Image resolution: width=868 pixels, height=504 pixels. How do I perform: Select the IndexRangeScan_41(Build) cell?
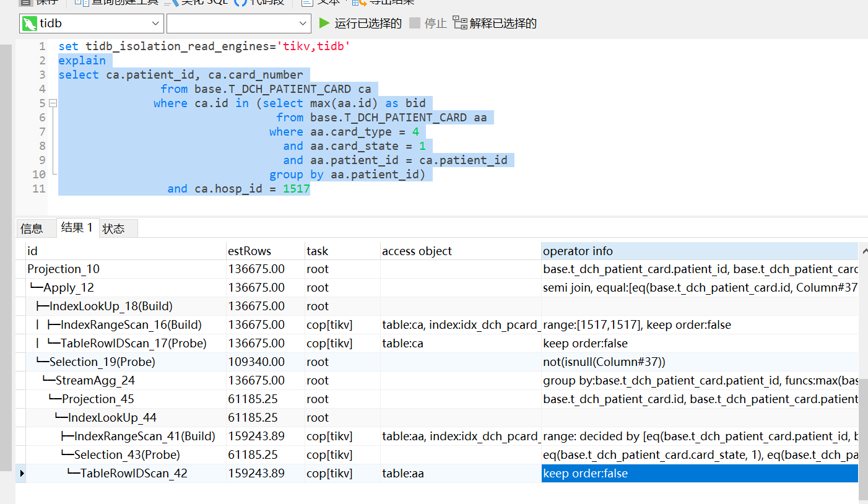126,436
